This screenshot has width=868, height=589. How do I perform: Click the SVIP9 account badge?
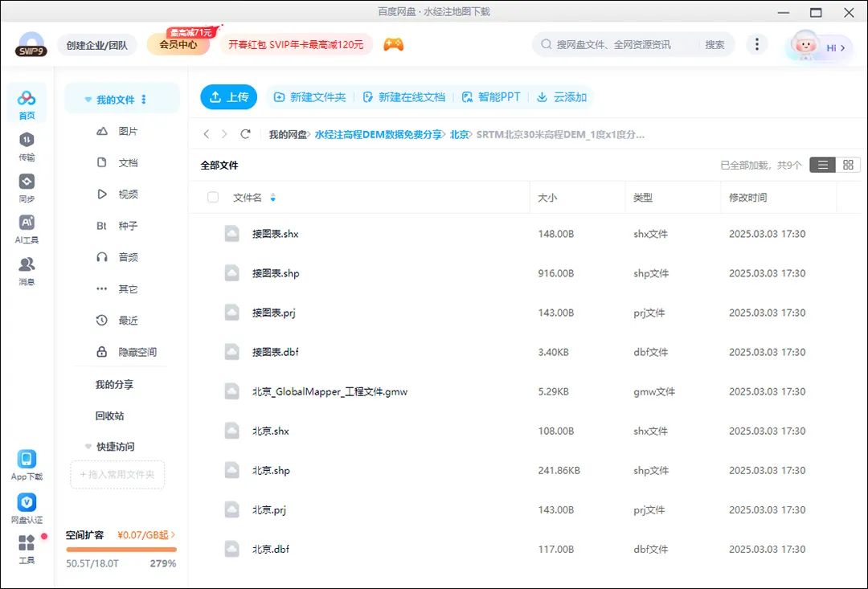click(31, 45)
